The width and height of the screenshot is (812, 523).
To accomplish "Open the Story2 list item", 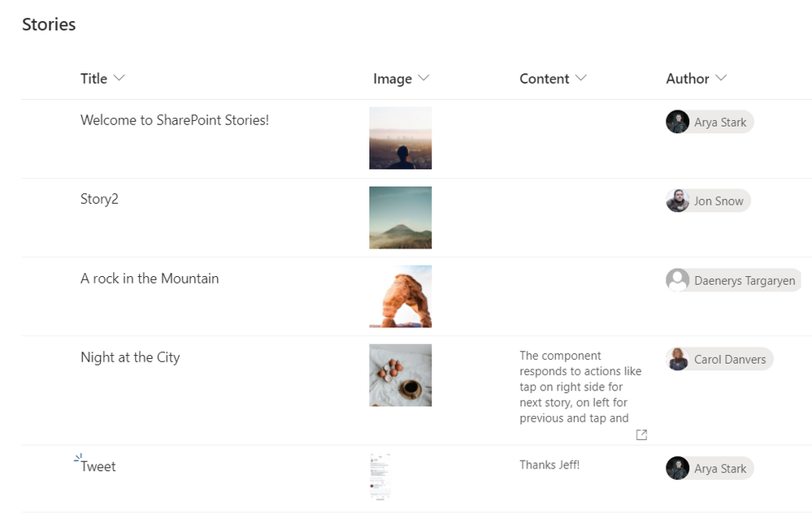I will (99, 199).
